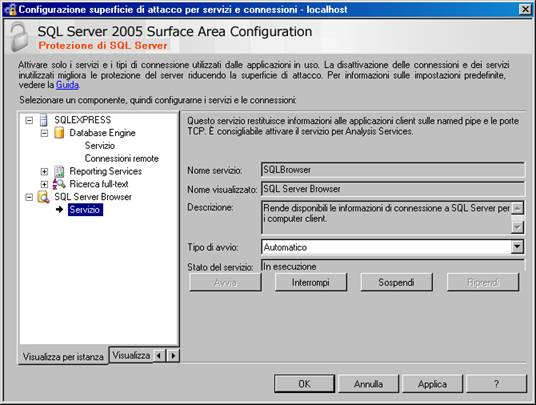Click the Tipo di avvio label
536x405 pixels.
pos(213,247)
